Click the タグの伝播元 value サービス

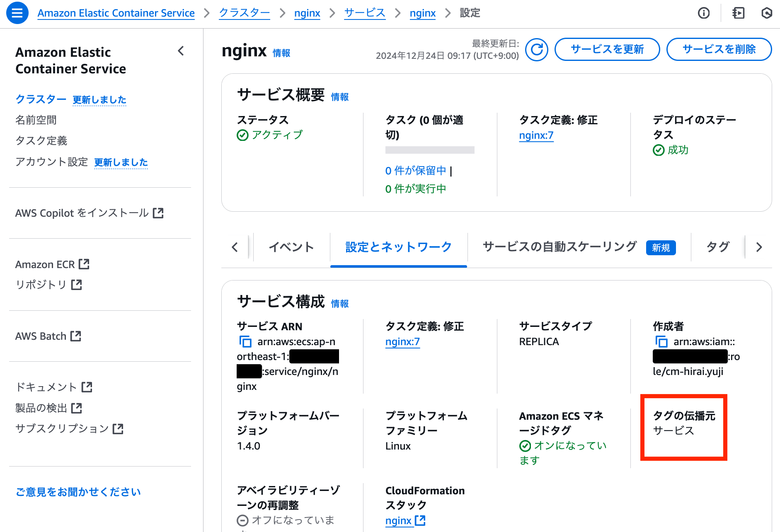(x=673, y=431)
